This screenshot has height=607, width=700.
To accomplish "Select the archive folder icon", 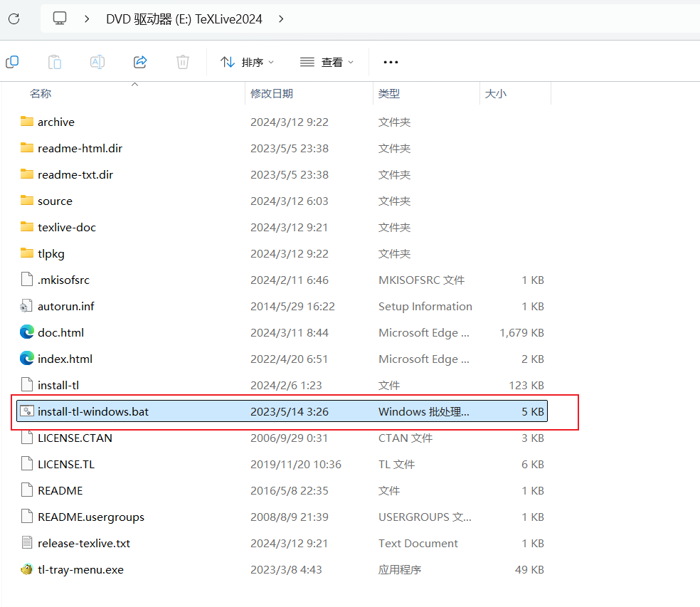I will point(27,122).
